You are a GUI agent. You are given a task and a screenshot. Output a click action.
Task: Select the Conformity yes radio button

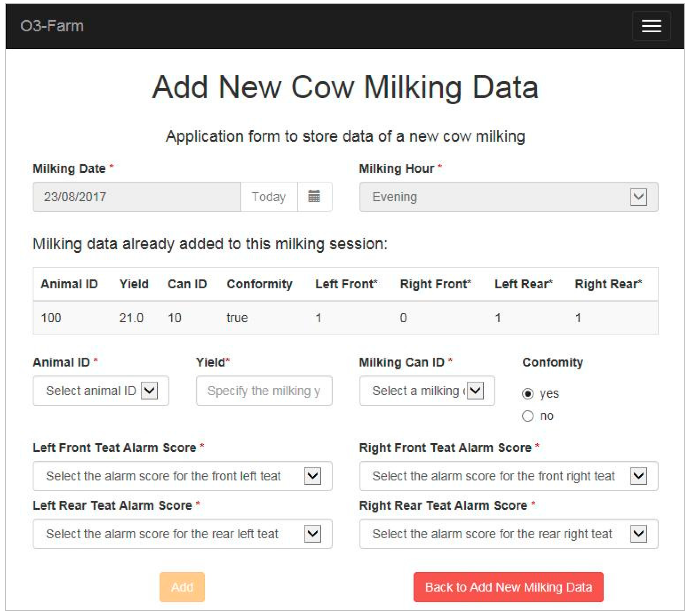point(528,394)
